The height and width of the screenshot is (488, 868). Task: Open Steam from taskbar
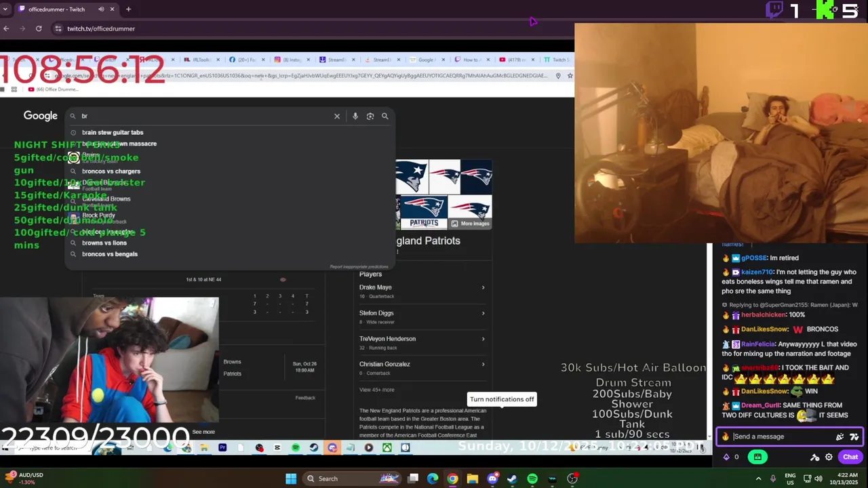512,479
